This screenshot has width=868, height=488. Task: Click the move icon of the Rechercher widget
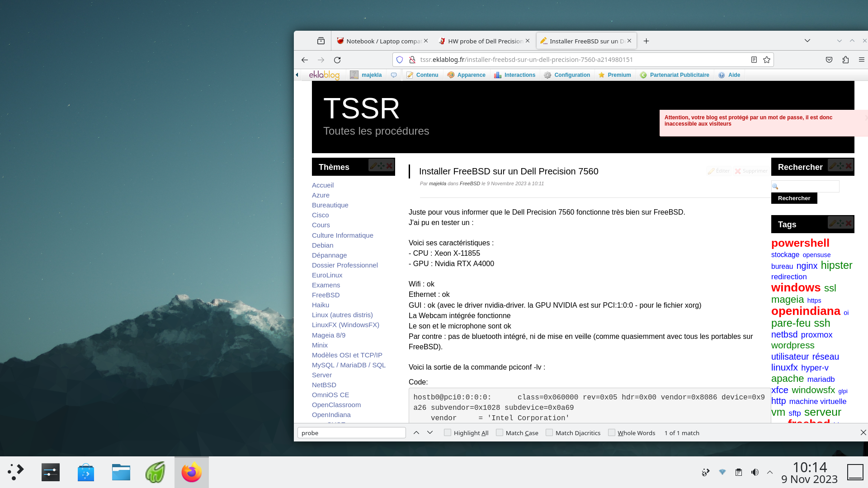840,166
